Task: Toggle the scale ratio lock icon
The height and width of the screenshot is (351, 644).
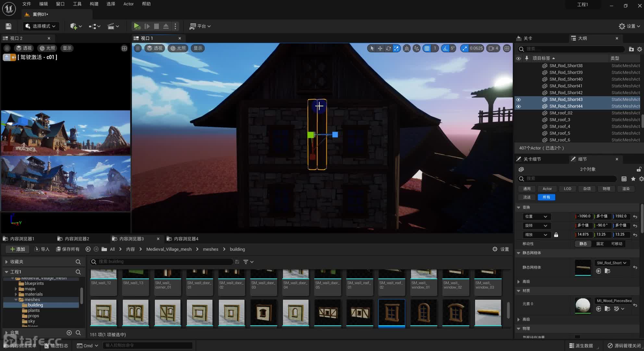Action: point(556,235)
